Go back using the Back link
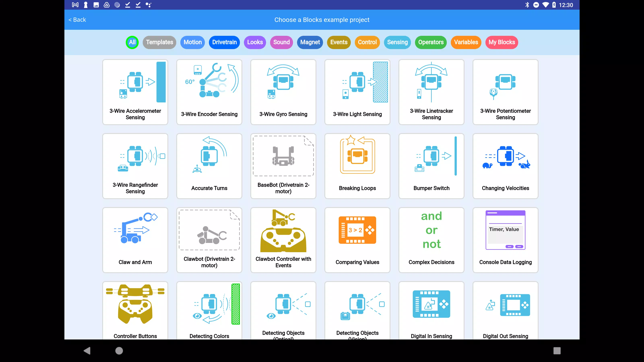Image resolution: width=644 pixels, height=362 pixels. click(x=77, y=20)
